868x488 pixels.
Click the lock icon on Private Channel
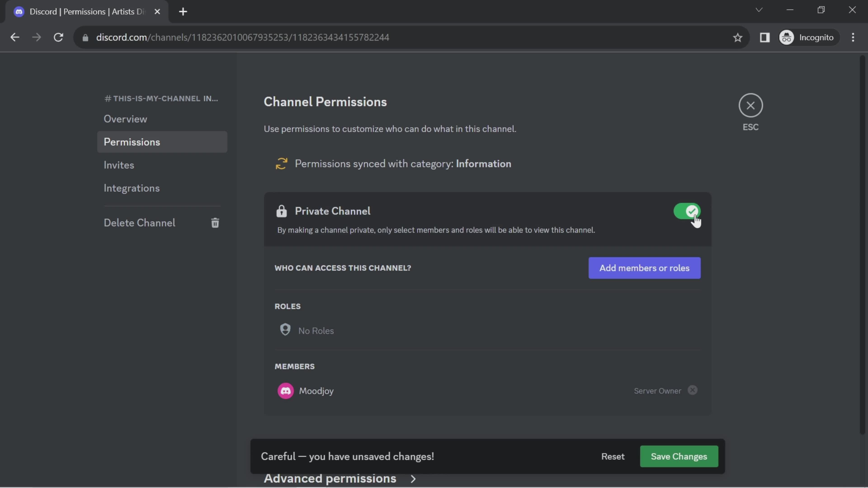pyautogui.click(x=281, y=211)
